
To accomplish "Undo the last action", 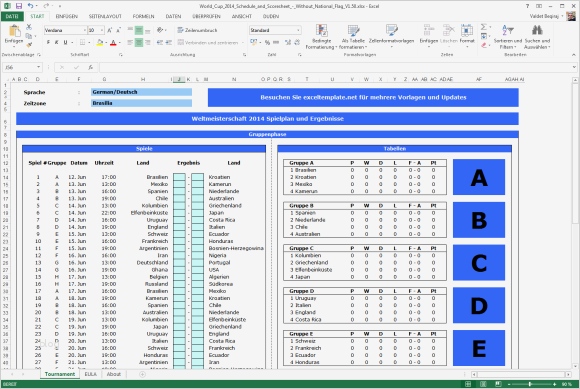I will point(31,6).
